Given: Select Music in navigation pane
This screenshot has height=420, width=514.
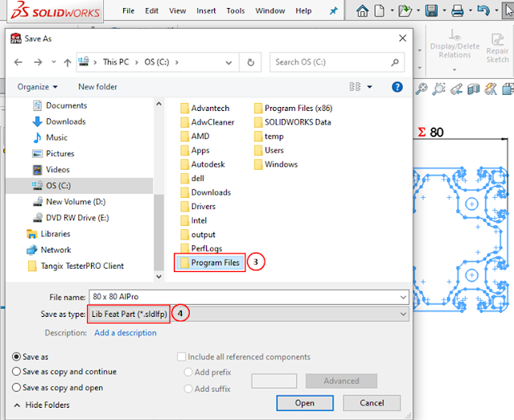Looking at the screenshot, I should 56,138.
